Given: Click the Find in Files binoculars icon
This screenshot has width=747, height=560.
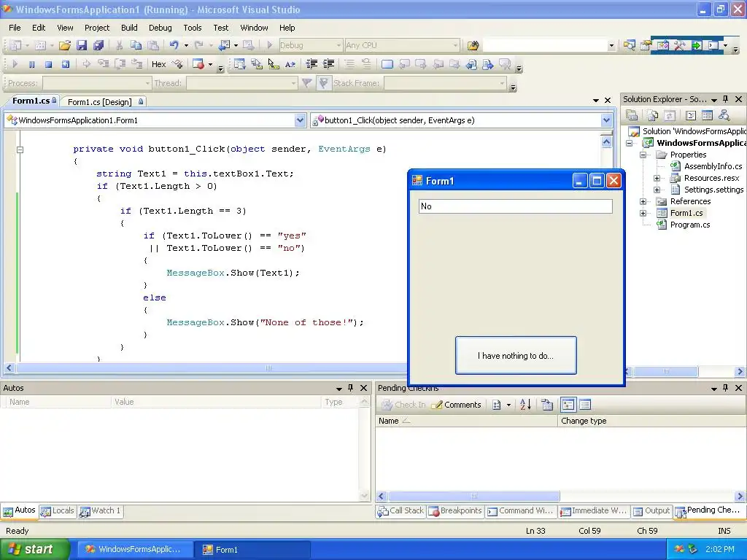Looking at the screenshot, I should 473,45.
